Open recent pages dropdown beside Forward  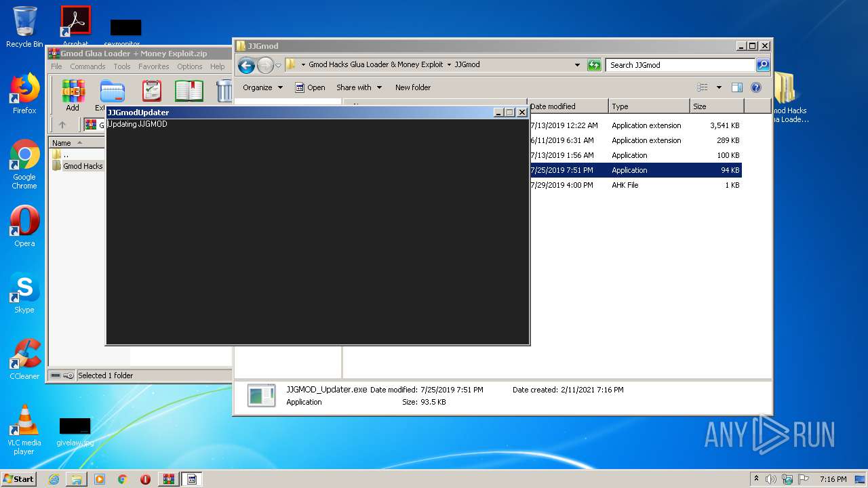tap(278, 66)
